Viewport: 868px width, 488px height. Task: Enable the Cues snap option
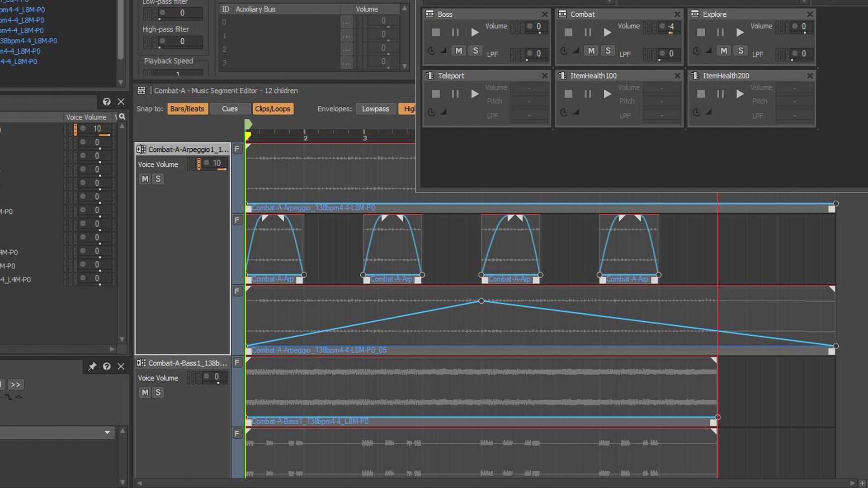(x=230, y=108)
